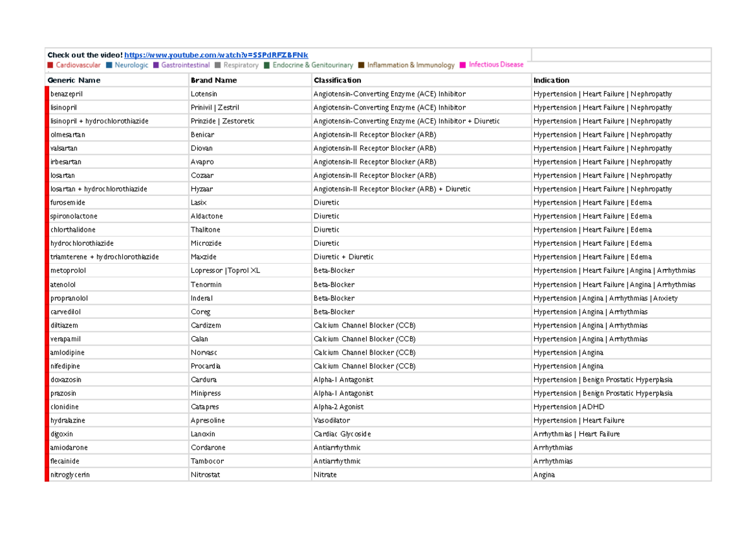Click the green Endocrine & Genitourinary legend icon

(267, 65)
